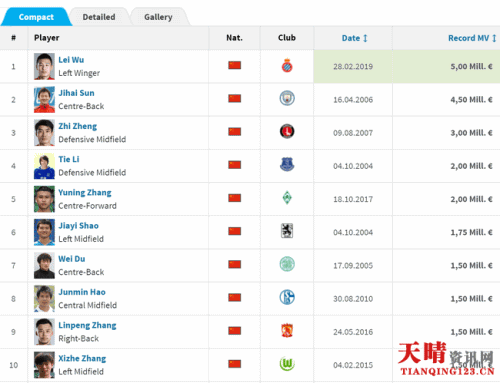
Task: Open Espanyol club crest in Lei Wu row
Action: (287, 66)
